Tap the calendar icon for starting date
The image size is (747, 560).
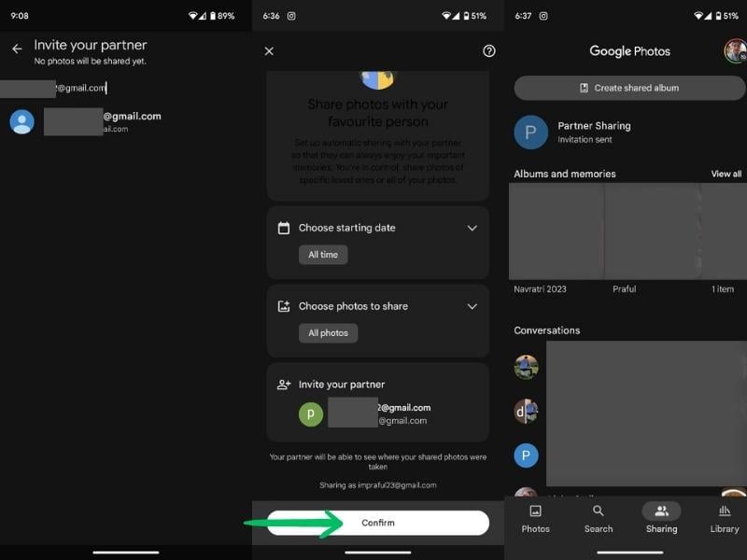click(284, 228)
